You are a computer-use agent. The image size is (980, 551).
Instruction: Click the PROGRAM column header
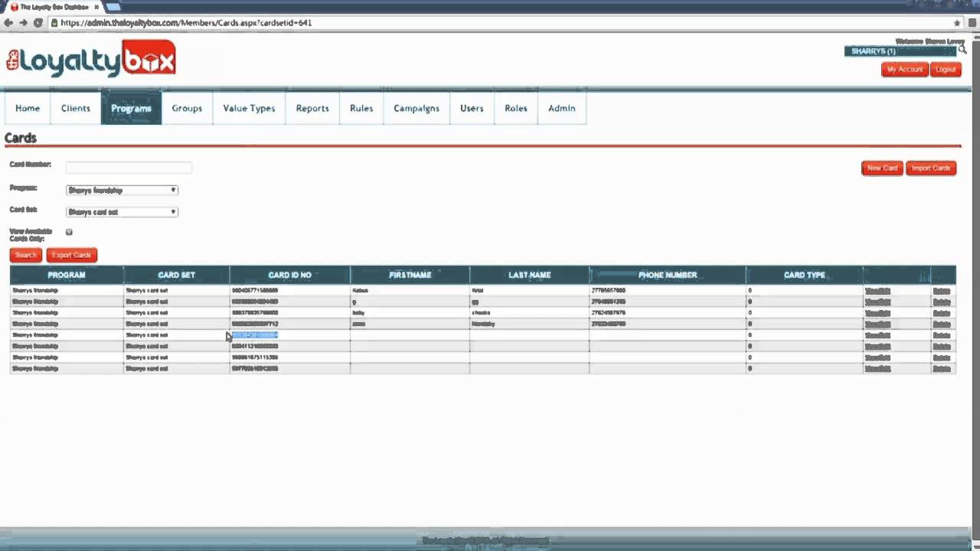(x=67, y=275)
